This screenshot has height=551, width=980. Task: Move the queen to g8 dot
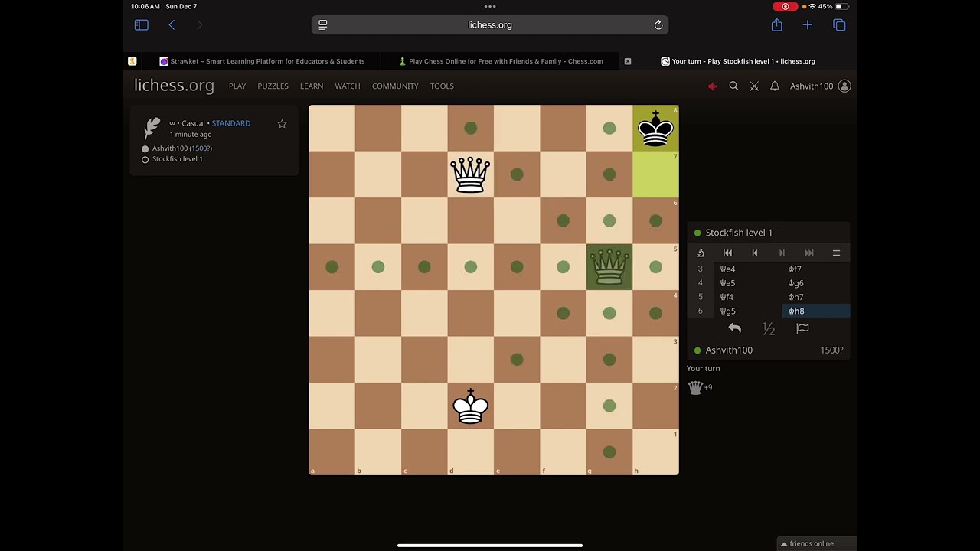click(x=609, y=129)
